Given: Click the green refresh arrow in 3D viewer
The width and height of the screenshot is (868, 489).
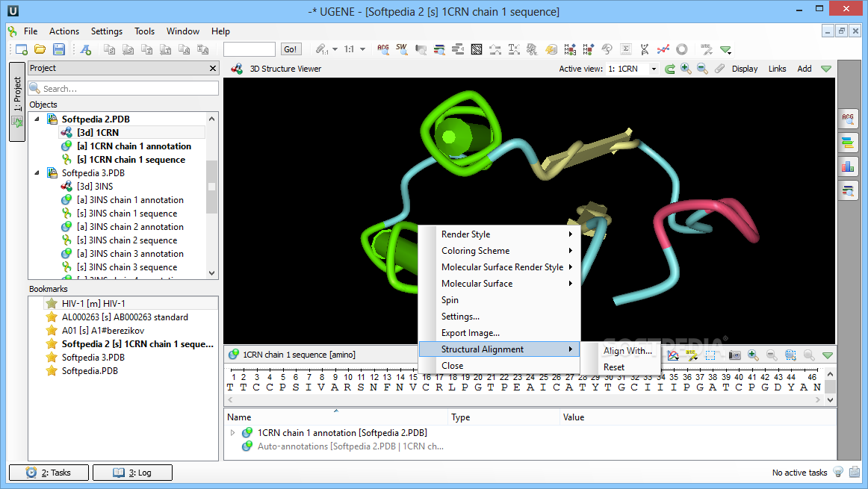Looking at the screenshot, I should click(670, 69).
